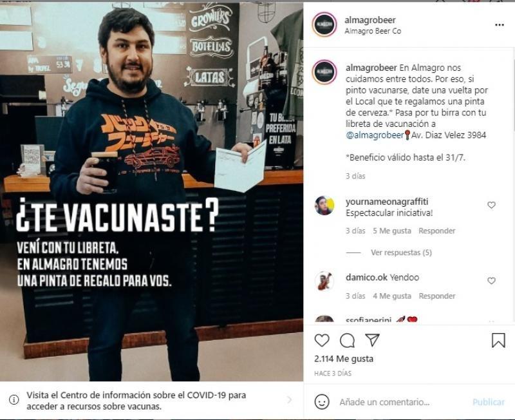The image size is (515, 420).
Task: Reply to yournameonagraffiti with Responder
Action: tap(437, 231)
